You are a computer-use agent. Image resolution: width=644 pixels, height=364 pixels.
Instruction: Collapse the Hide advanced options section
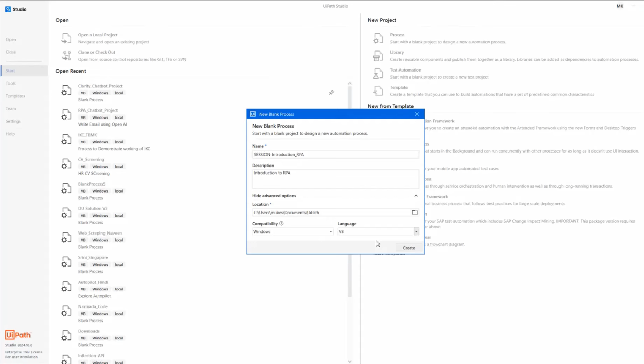416,196
